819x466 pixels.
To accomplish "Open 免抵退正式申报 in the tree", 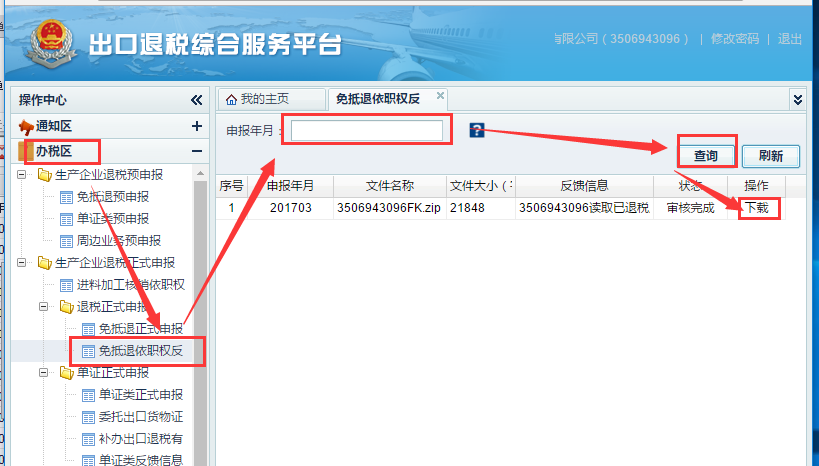I will [140, 329].
